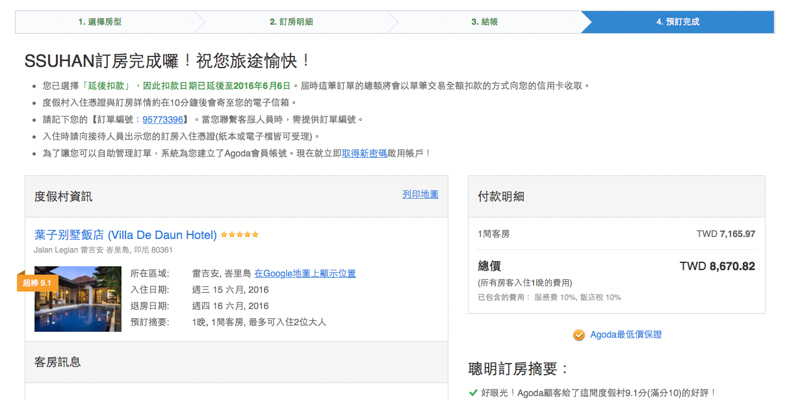The image size is (800, 400).
Task: Click the 總價 label
Action: pyautogui.click(x=489, y=266)
